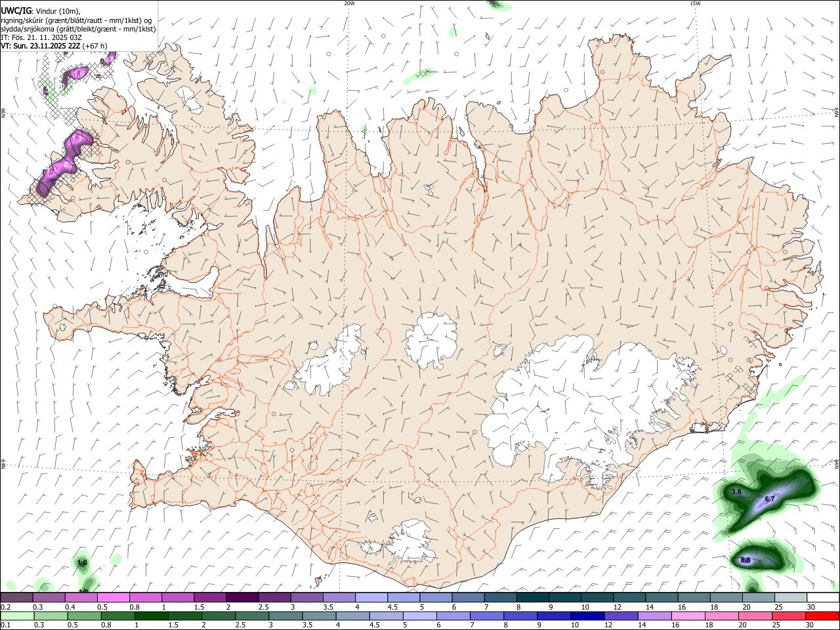The width and height of the screenshot is (840, 630).
Task: Select upper snow scale dark teal 8 swatch
Action: coord(533,597)
